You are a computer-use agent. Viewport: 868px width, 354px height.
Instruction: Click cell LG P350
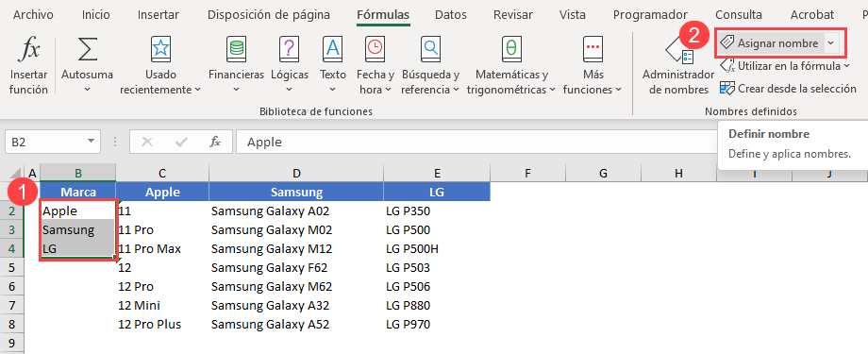click(437, 211)
